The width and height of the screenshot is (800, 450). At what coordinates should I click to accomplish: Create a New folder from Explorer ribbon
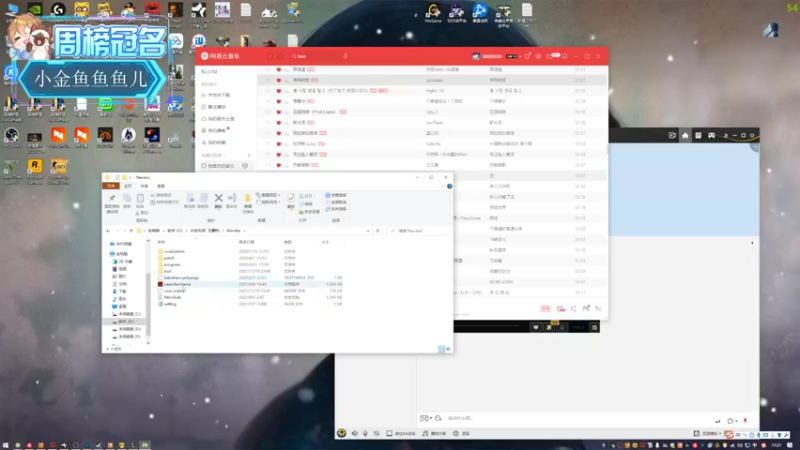click(247, 202)
